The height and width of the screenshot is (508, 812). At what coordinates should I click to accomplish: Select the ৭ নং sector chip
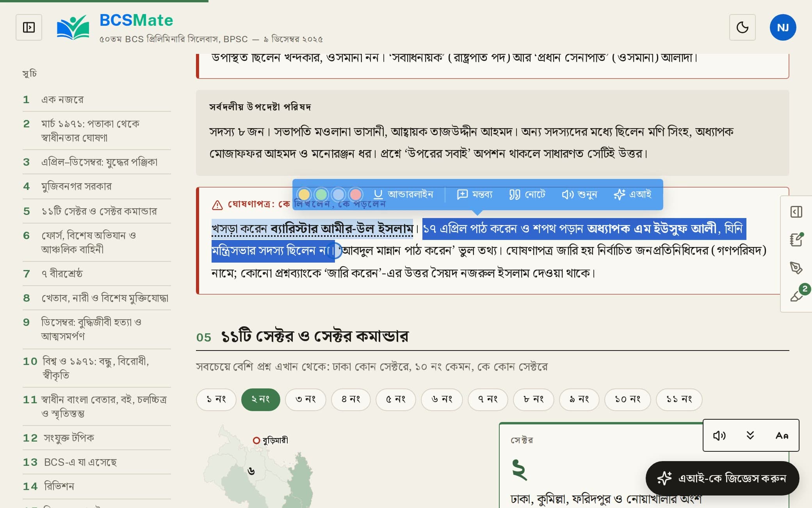[488, 399]
